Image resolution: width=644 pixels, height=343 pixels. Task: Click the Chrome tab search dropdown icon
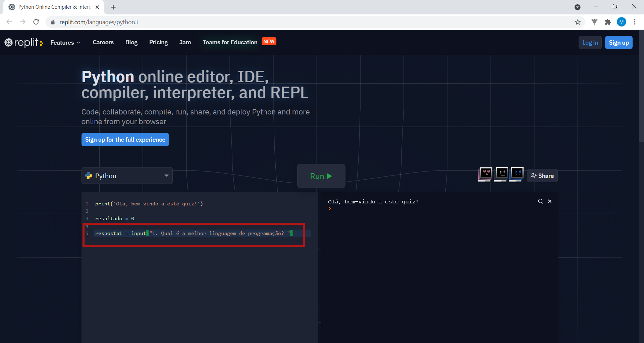[577, 7]
